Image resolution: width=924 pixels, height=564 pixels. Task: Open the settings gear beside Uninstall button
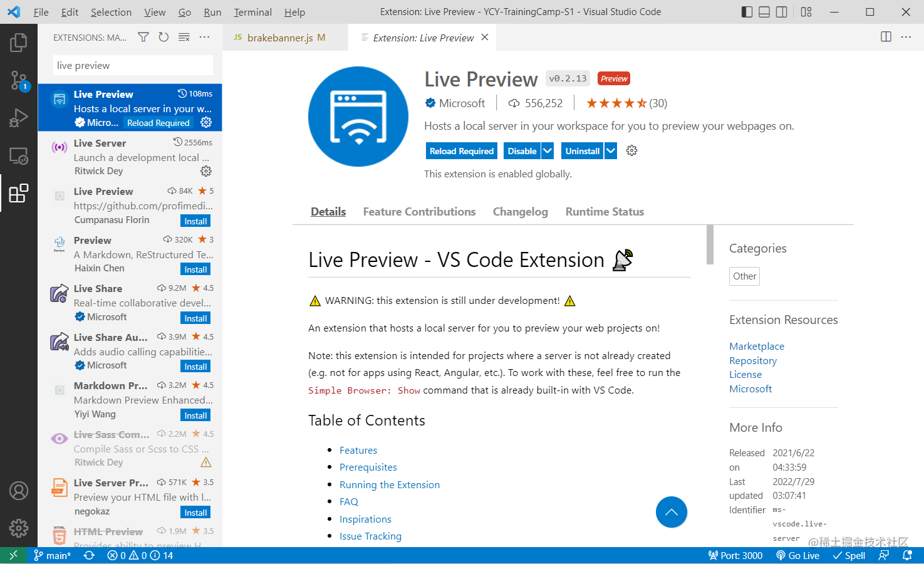pyautogui.click(x=631, y=150)
